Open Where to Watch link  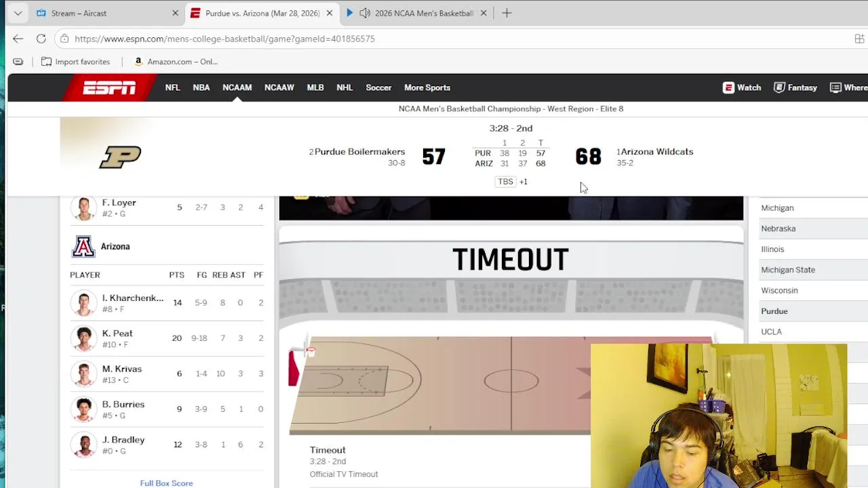coord(849,87)
